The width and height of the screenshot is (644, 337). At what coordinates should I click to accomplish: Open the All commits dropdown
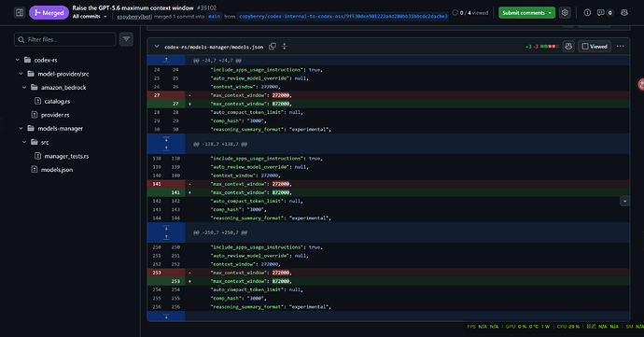point(90,17)
